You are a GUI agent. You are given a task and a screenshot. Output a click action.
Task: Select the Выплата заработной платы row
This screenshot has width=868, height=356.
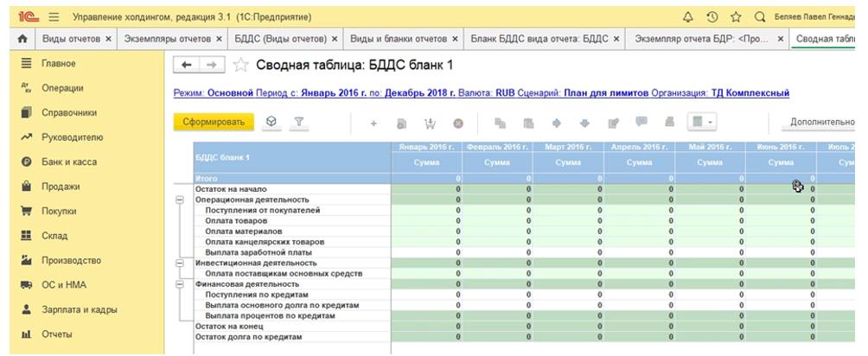tap(292, 252)
